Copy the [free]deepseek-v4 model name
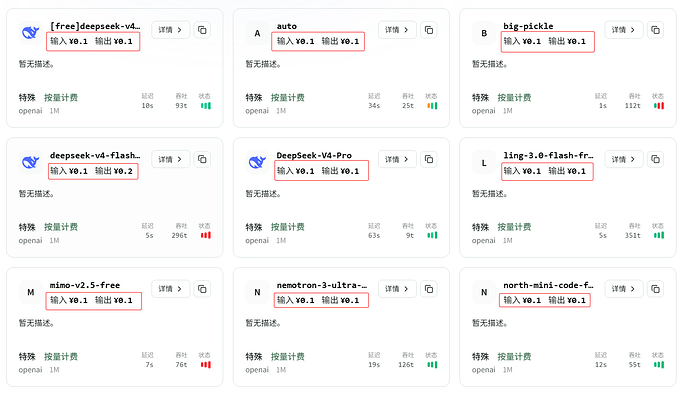The width and height of the screenshot is (690, 397). [202, 30]
